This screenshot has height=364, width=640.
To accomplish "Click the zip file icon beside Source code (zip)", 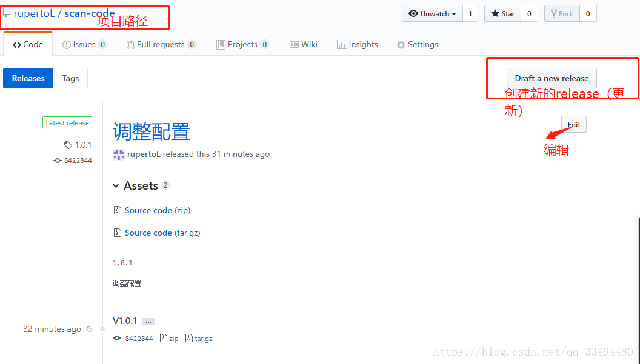I will pos(117,210).
